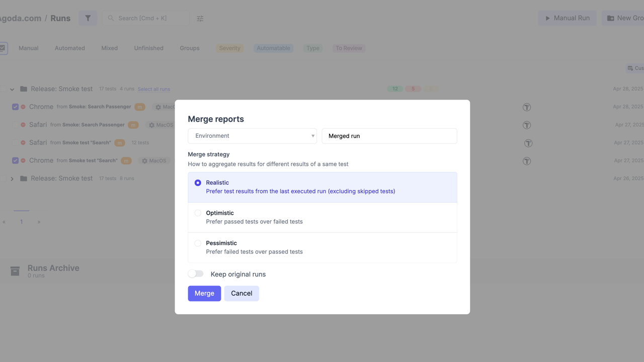Click the filter funnel icon
Screen dimensions: 644x362
[x=88, y=18]
